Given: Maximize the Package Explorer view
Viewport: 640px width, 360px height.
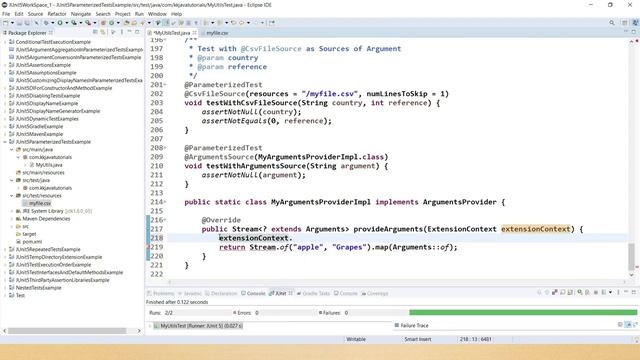Looking at the screenshot, I should tap(137, 32).
